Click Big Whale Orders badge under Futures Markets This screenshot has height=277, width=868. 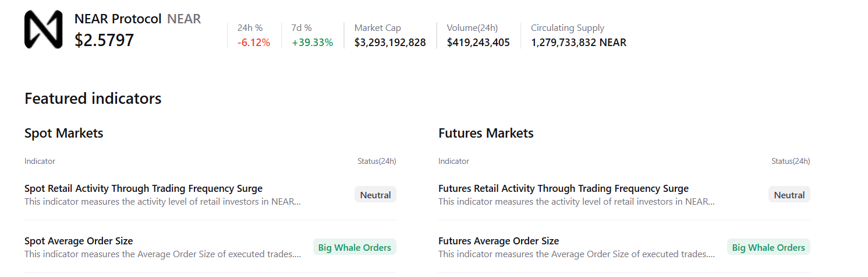pyautogui.click(x=768, y=247)
